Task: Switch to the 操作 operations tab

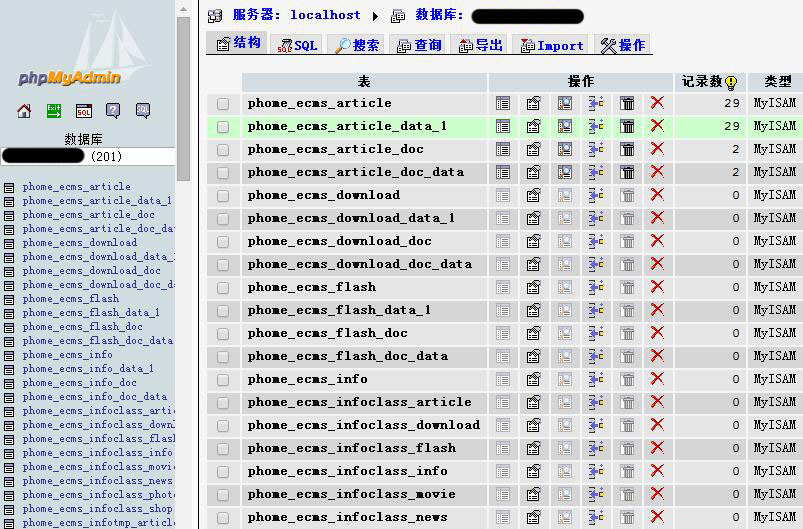Action: click(623, 45)
